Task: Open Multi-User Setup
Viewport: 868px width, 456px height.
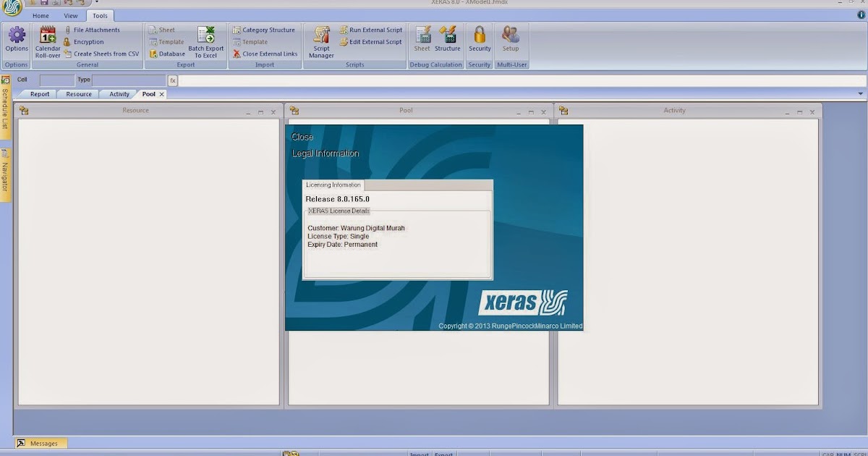Action: pos(511,39)
